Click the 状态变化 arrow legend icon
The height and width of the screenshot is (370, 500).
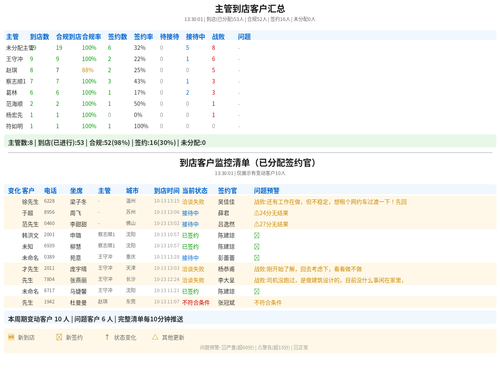pyautogui.click(x=107, y=337)
